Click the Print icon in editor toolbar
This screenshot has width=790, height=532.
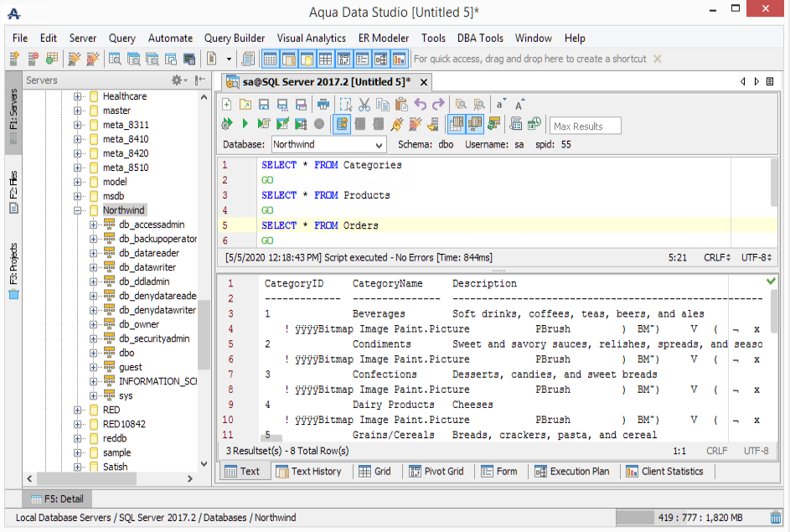(x=323, y=105)
